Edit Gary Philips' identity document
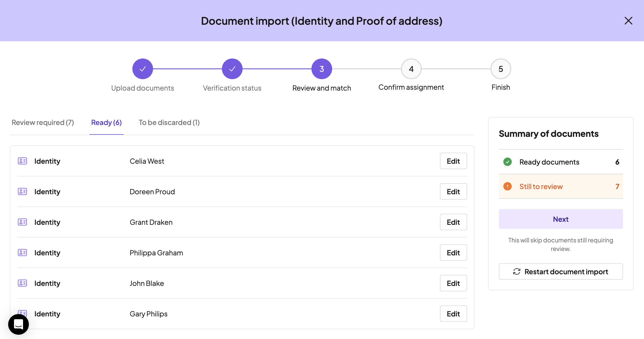Image resolution: width=644 pixels, height=339 pixels. [453, 314]
